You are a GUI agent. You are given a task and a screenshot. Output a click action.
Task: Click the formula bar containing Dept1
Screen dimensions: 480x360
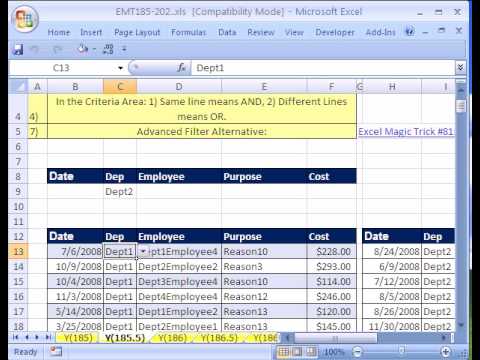pos(323,68)
